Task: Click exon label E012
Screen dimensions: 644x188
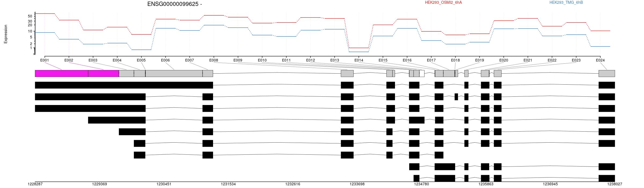Action: coord(310,60)
